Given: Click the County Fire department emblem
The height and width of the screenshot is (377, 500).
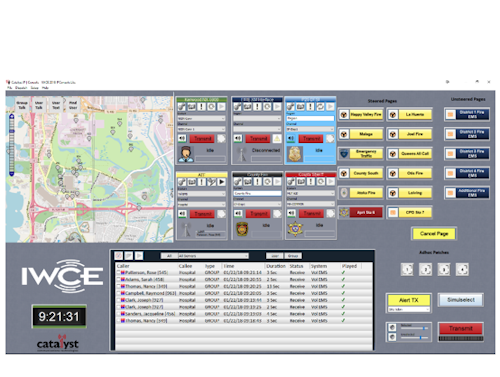Looking at the screenshot, I should click(x=242, y=229).
